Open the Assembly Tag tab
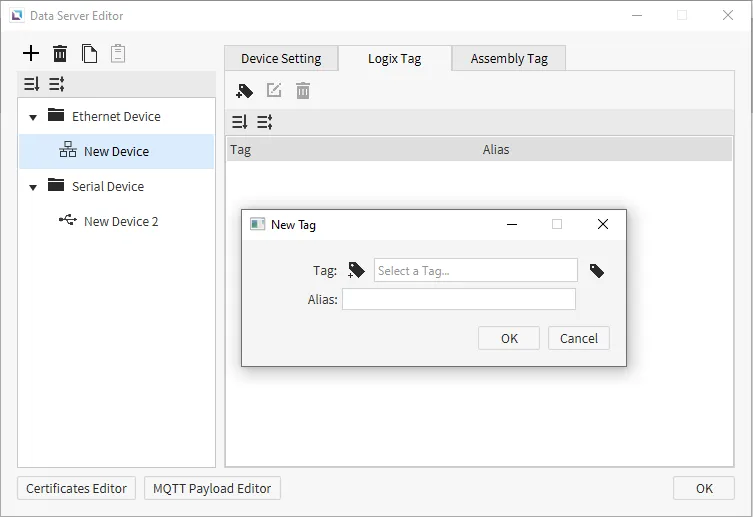The image size is (753, 517). coord(509,59)
